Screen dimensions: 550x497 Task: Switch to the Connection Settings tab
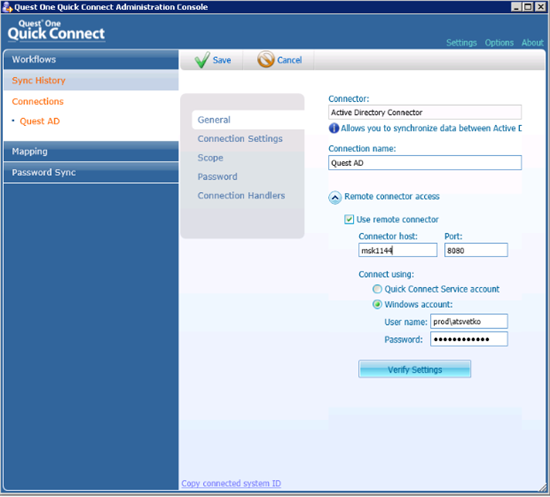240,139
